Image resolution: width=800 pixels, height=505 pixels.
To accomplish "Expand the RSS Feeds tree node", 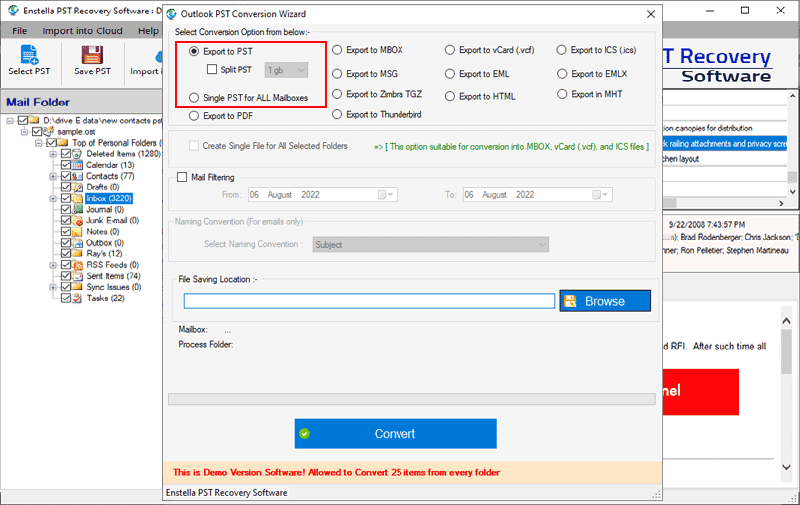I will 53,265.
